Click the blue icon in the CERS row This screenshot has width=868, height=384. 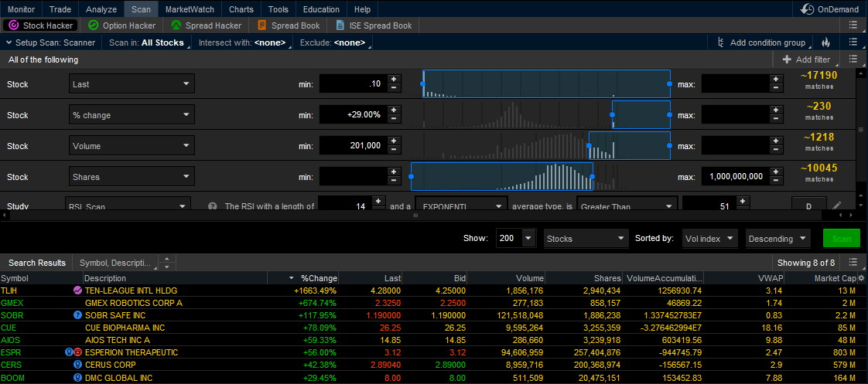click(x=77, y=365)
